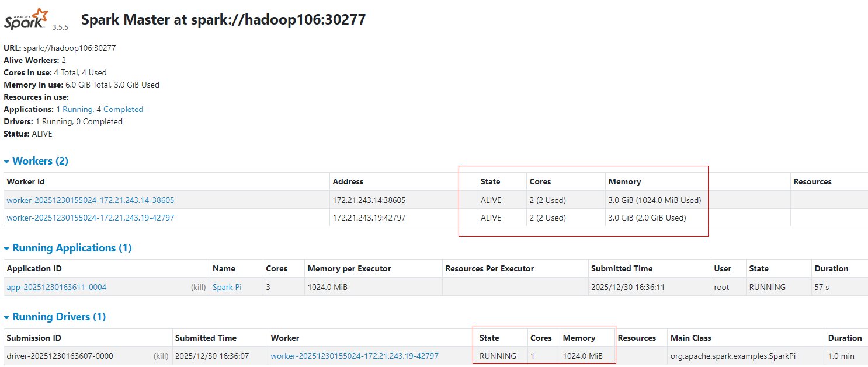Sort workers by Cores column header

pos(540,181)
